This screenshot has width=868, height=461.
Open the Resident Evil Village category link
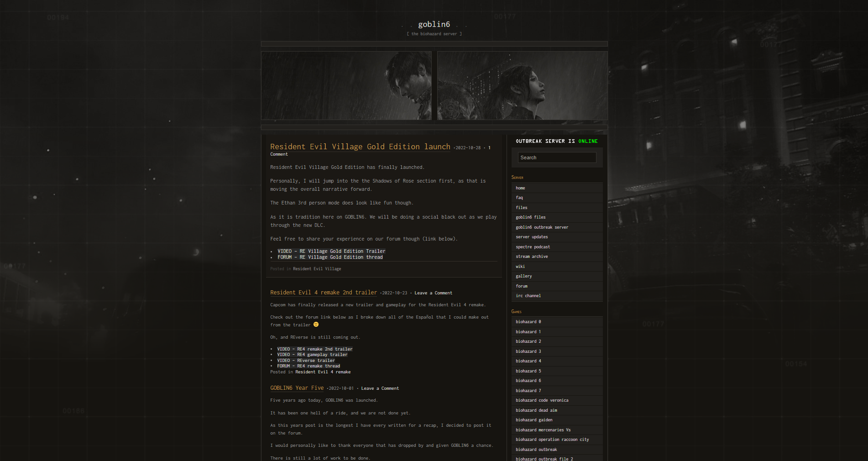[317, 269]
